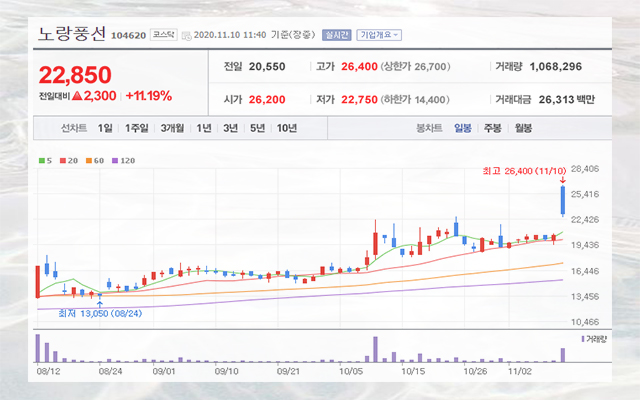Click the 28,406 price axis label
Screen dimensions: 640x400
click(x=585, y=169)
